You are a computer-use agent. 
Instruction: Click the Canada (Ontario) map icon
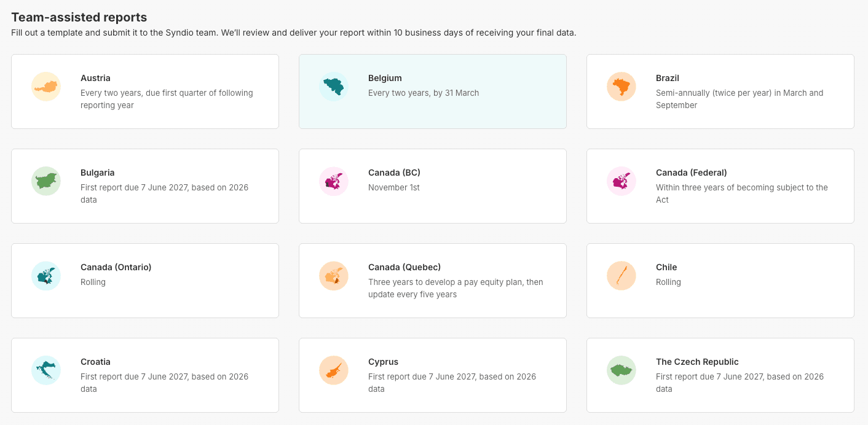46,276
